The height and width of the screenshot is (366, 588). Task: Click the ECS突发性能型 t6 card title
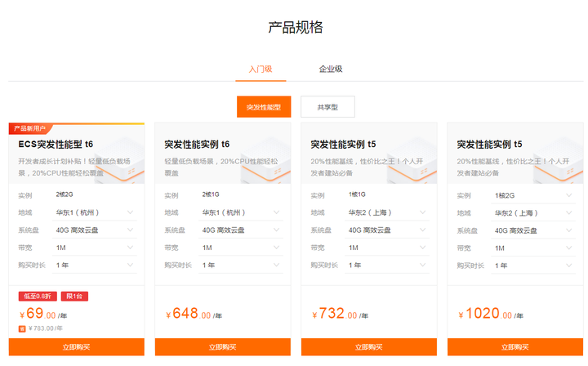click(x=56, y=145)
